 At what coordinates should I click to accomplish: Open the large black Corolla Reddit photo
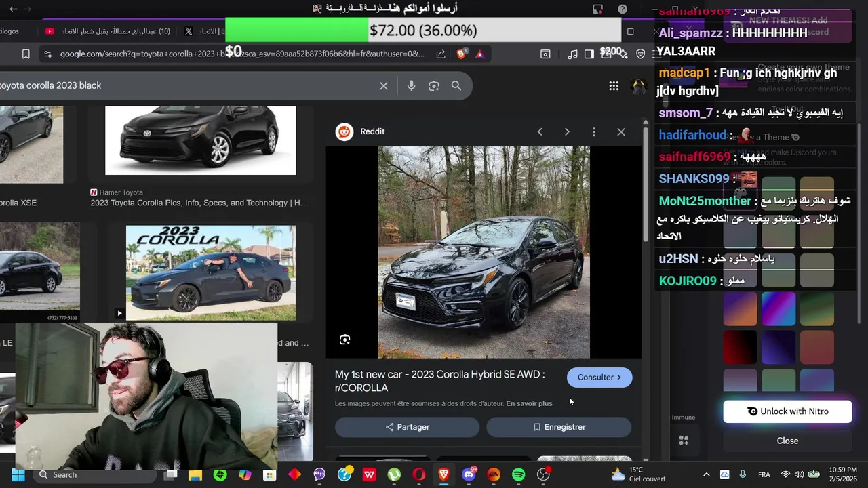pyautogui.click(x=484, y=252)
